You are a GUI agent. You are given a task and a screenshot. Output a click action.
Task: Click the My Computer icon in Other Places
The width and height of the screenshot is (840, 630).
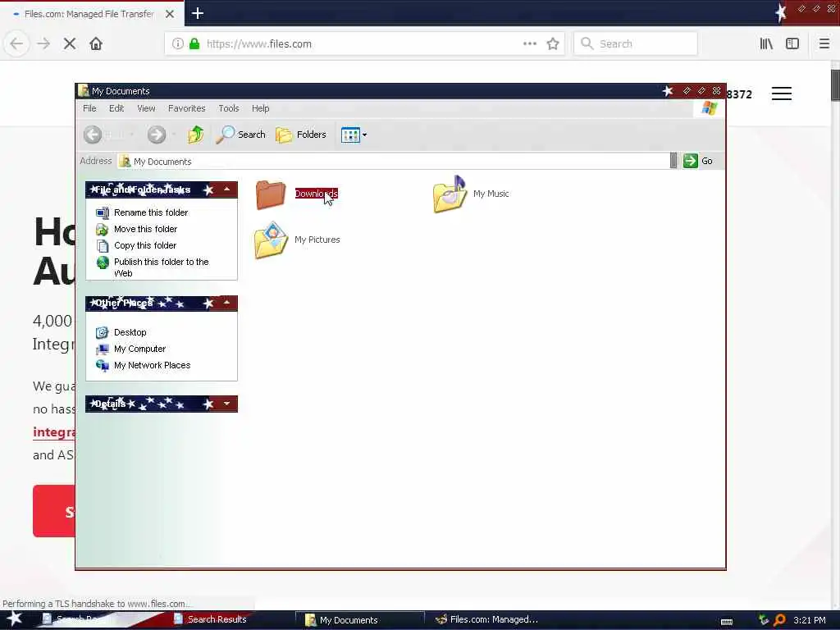103,349
